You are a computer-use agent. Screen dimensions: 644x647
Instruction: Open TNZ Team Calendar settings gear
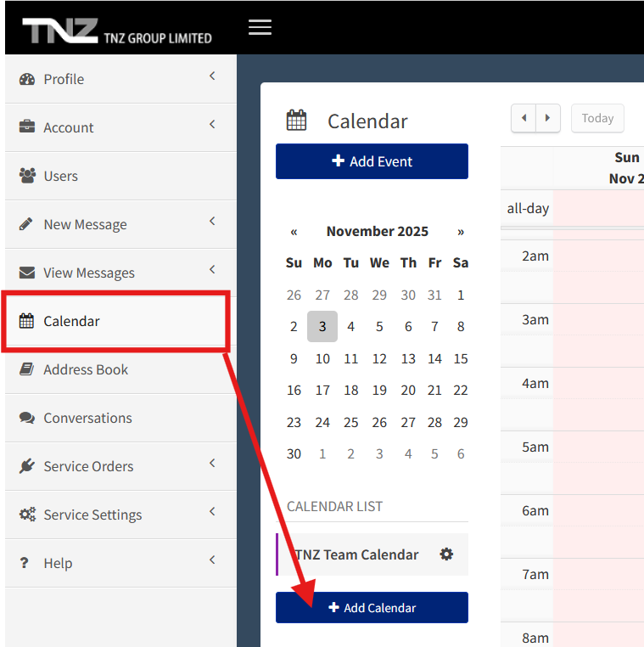click(x=446, y=554)
